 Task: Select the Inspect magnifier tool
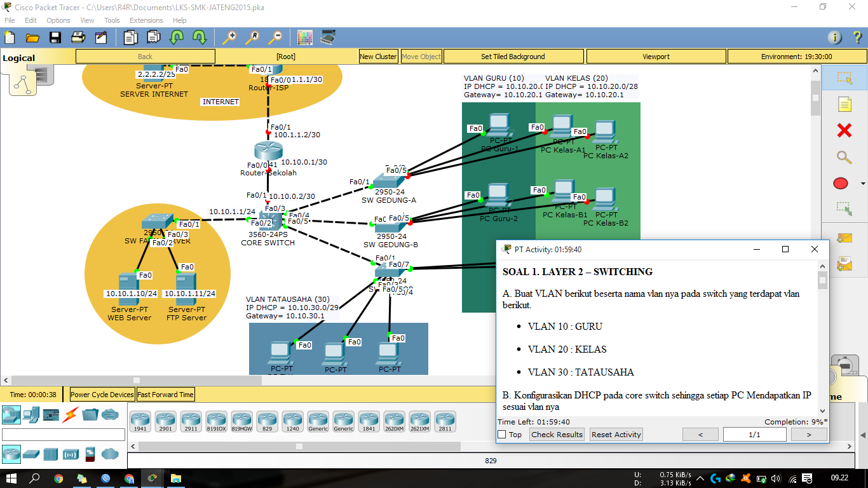point(844,157)
